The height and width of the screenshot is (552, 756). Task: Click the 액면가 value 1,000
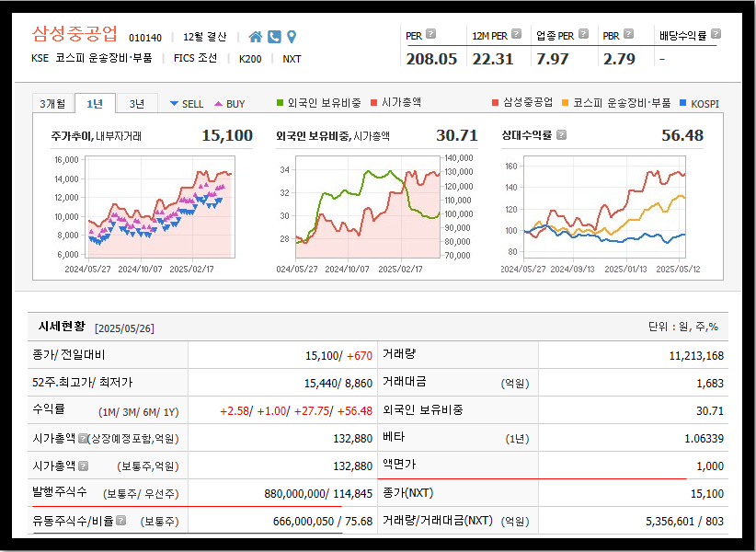(710, 466)
